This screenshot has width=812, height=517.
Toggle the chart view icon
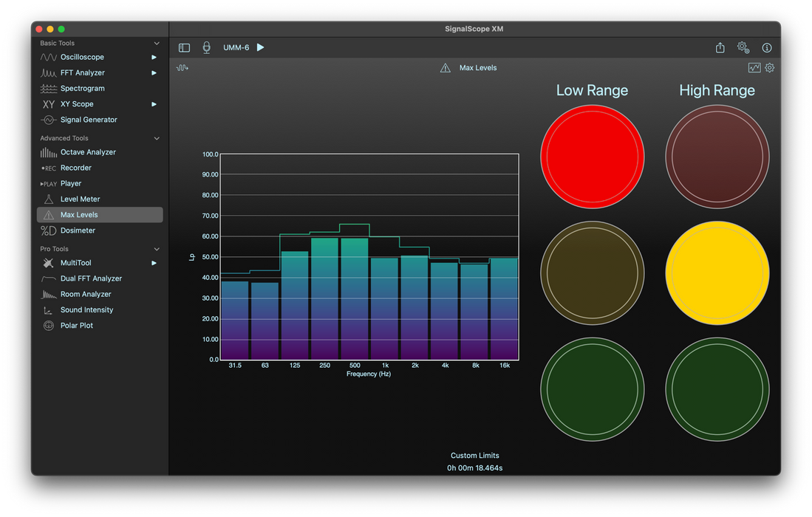754,68
